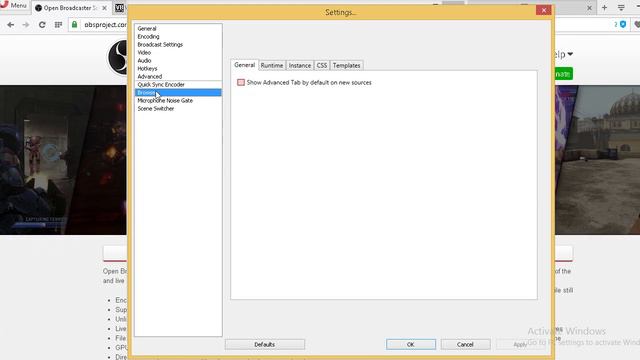Viewport: 640px width, 360px height.
Task: Select Encoding in the settings list
Action: click(x=178, y=36)
